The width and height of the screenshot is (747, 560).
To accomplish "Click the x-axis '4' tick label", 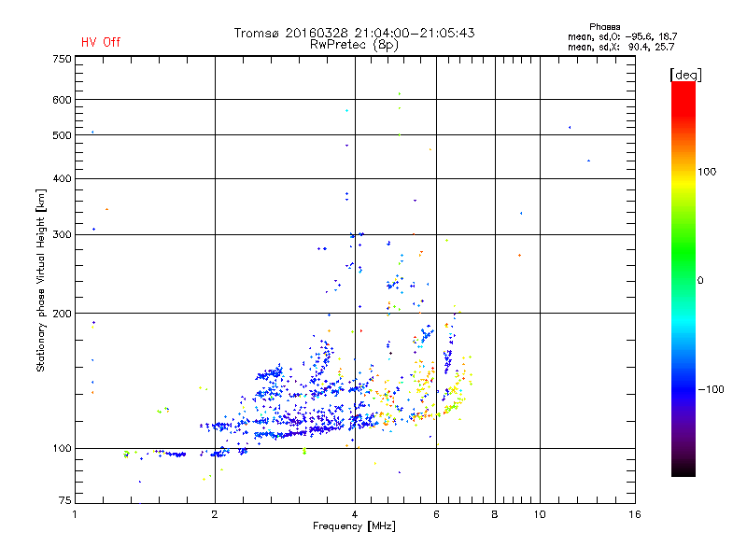I will (355, 514).
